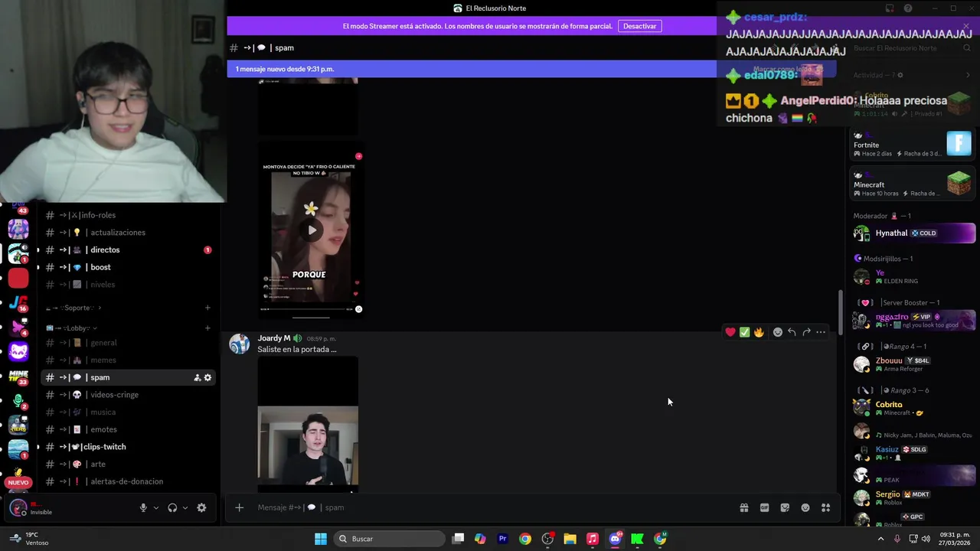Open Sergiio member profile

pos(913,497)
